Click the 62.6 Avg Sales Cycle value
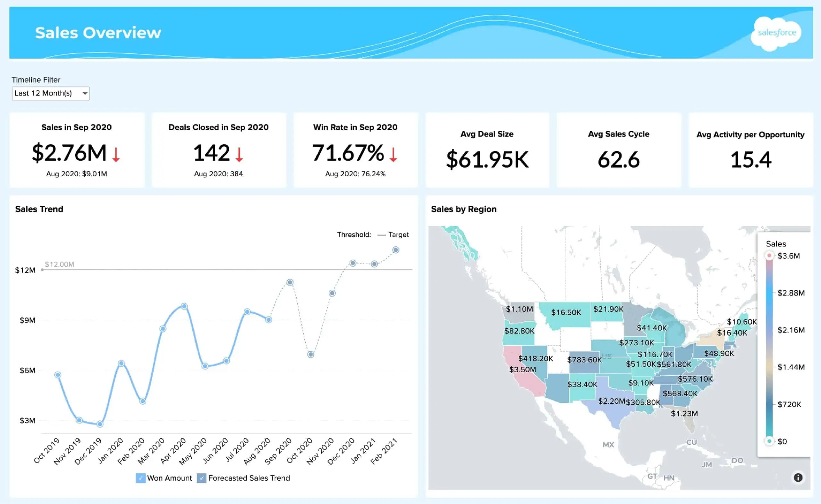 (619, 160)
